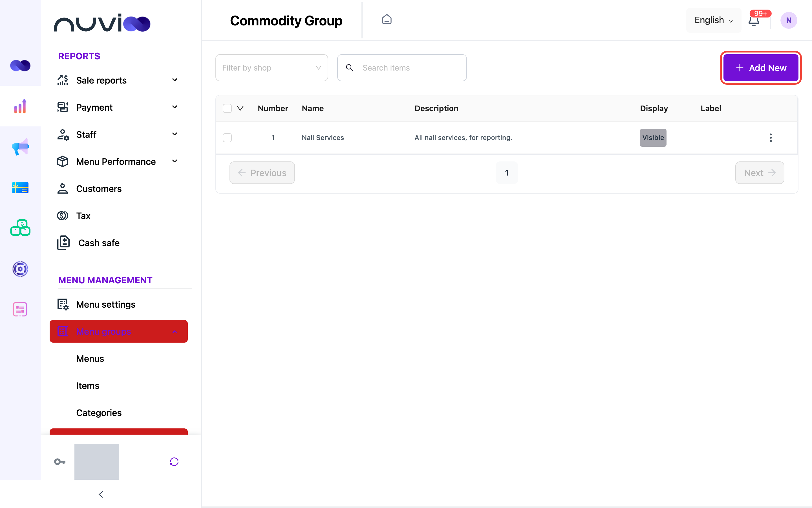Select the pink news layout icon in left rail
Viewport: 812px width, 508px height.
(20, 309)
